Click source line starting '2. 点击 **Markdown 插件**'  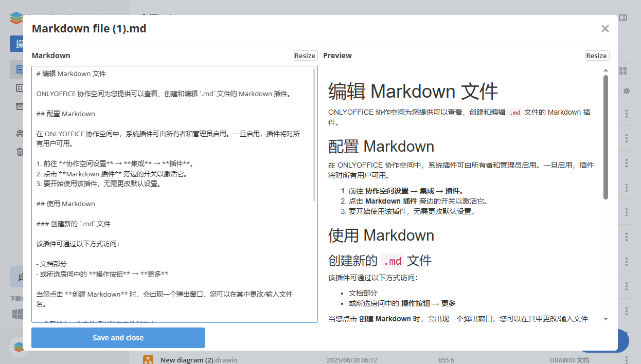point(112,174)
